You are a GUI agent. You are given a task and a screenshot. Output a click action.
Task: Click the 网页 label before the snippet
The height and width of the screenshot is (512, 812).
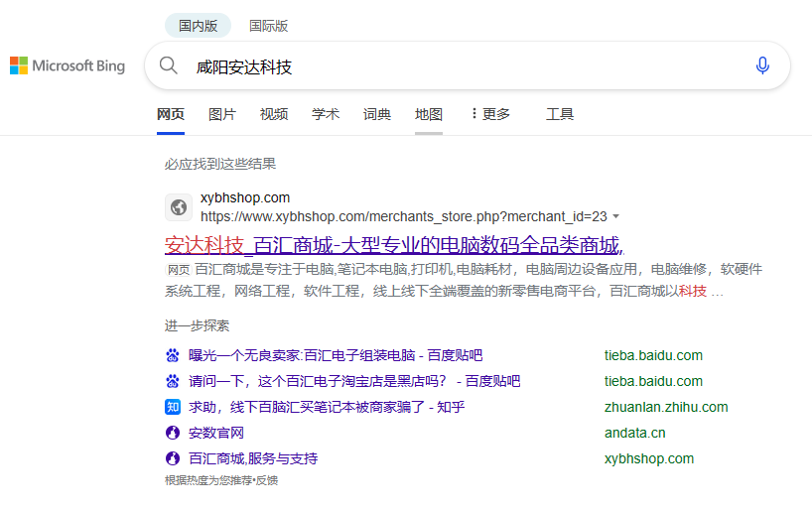tap(179, 270)
